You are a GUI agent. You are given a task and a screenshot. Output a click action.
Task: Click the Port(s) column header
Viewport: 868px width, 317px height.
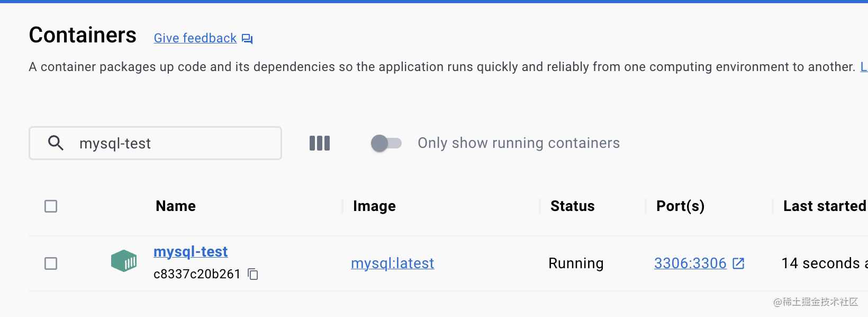pyautogui.click(x=680, y=206)
